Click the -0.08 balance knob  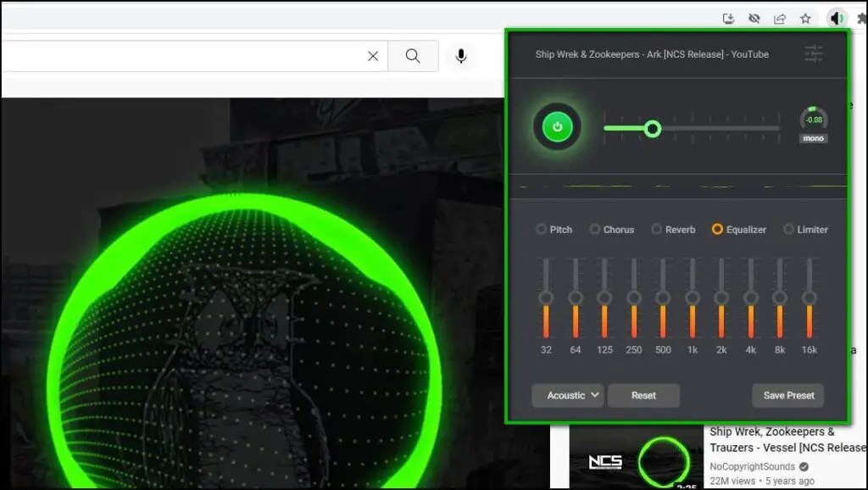814,119
